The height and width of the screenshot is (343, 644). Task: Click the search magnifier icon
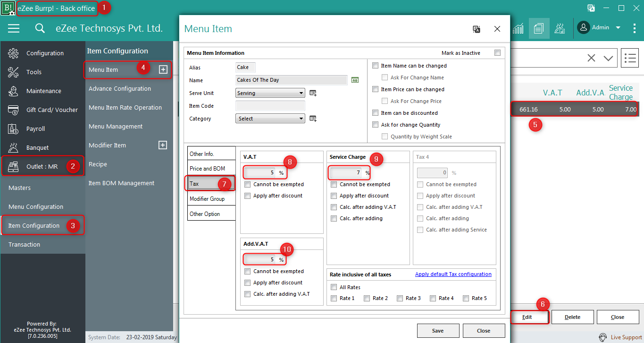[40, 28]
